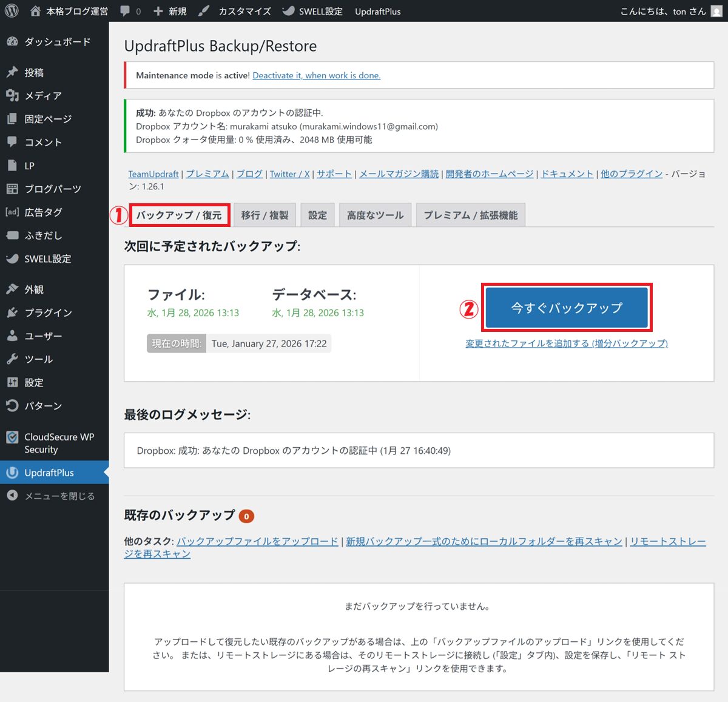Open ダッシュボード from the sidebar
The height and width of the screenshot is (702, 728).
57,42
